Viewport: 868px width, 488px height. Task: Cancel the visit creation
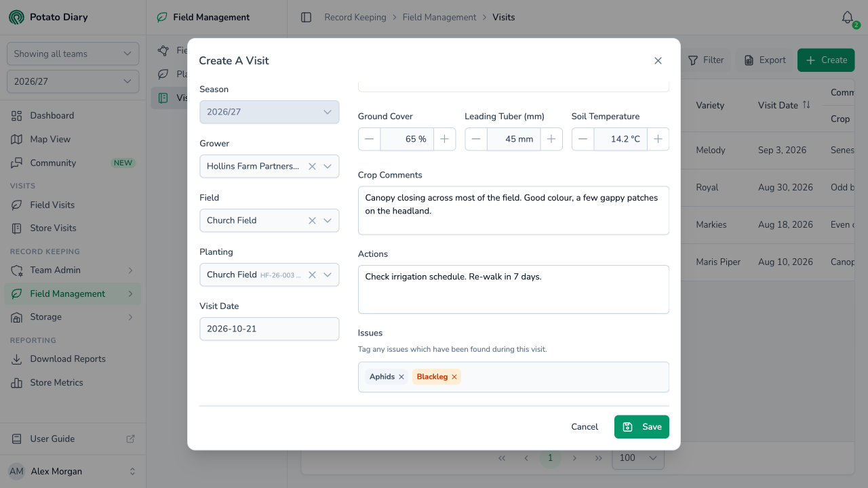[x=585, y=427]
